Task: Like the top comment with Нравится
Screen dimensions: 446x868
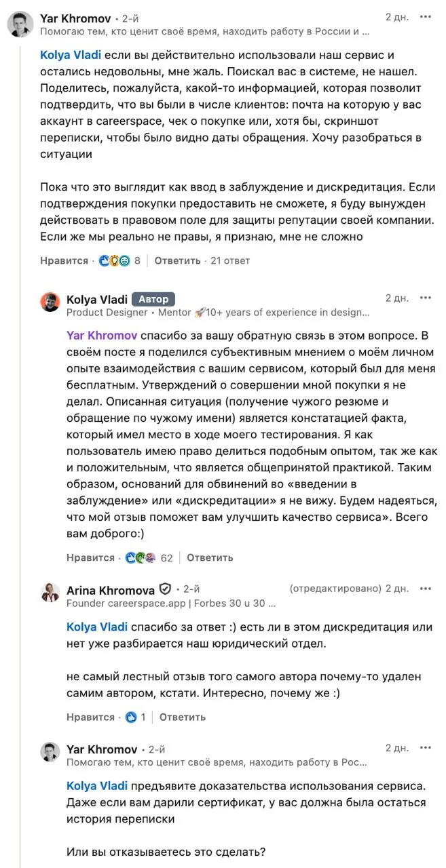Action: [64, 260]
